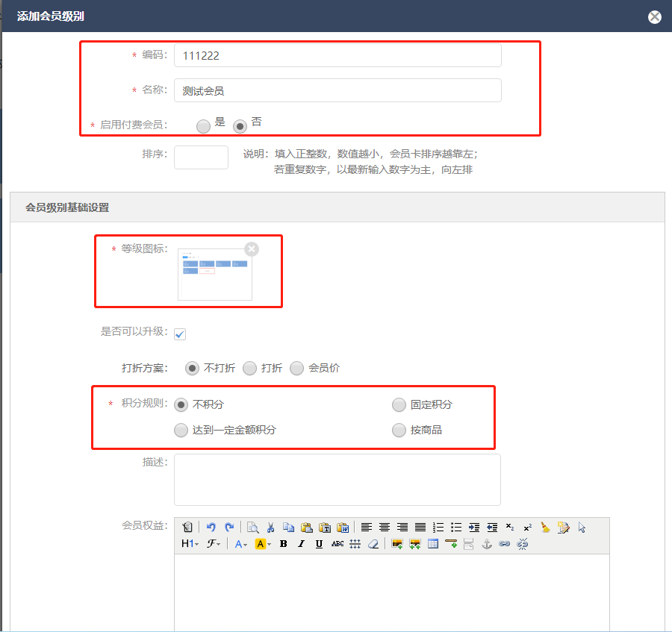Select 打折 discount option
The image size is (672, 632).
(x=249, y=369)
